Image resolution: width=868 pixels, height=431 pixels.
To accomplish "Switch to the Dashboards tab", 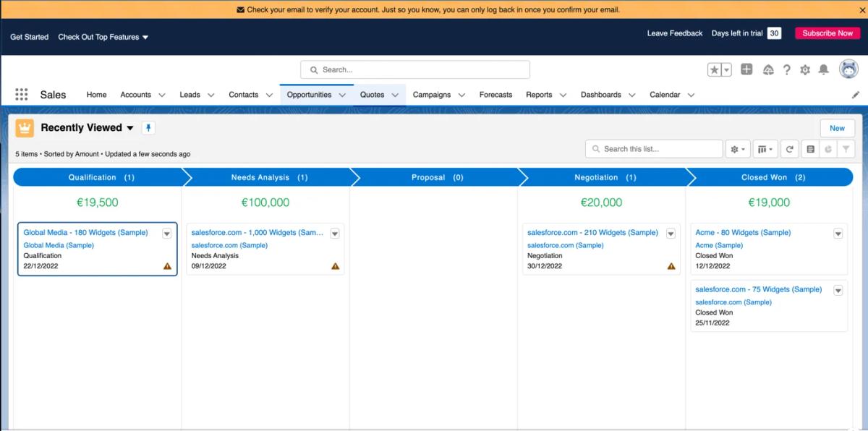I will click(x=601, y=95).
